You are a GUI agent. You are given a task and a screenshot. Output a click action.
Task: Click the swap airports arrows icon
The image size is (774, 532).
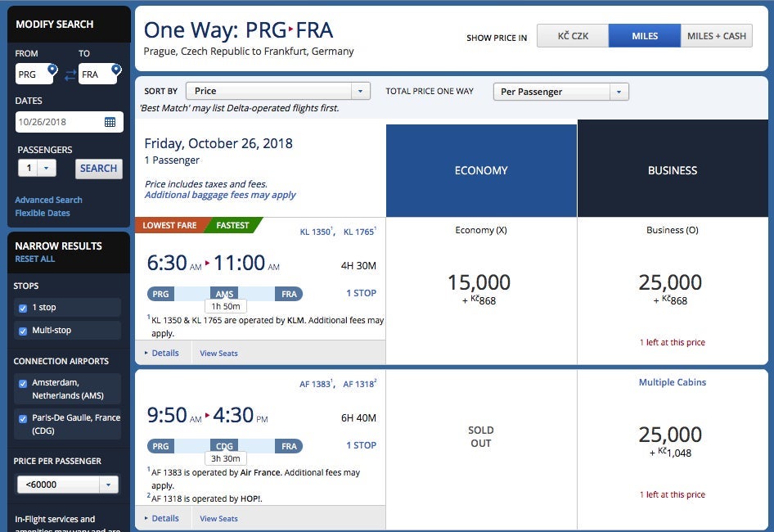(70, 74)
